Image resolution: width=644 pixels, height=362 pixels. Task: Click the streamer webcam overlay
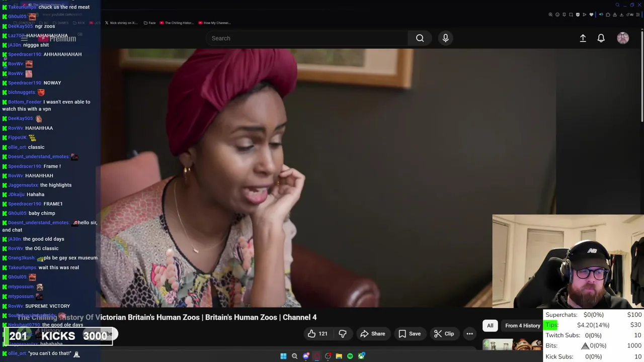click(568, 261)
